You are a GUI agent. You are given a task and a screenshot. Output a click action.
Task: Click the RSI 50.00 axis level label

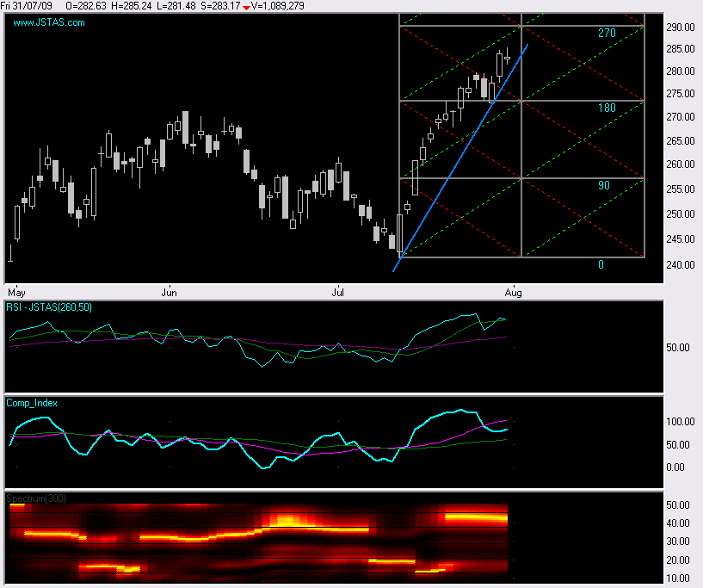coord(680,349)
